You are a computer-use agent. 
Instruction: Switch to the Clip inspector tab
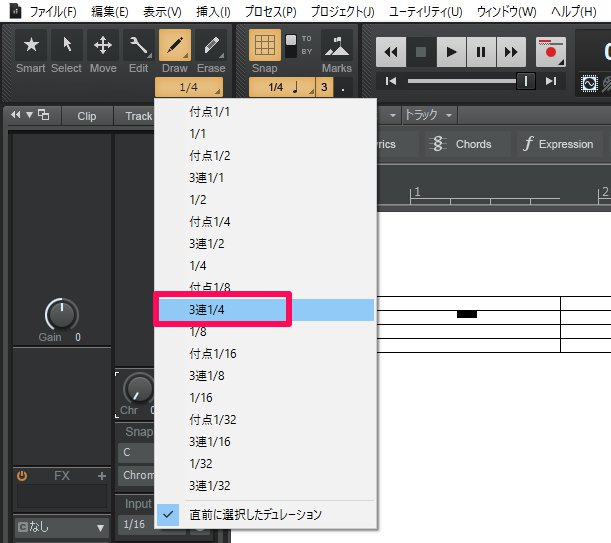87,116
